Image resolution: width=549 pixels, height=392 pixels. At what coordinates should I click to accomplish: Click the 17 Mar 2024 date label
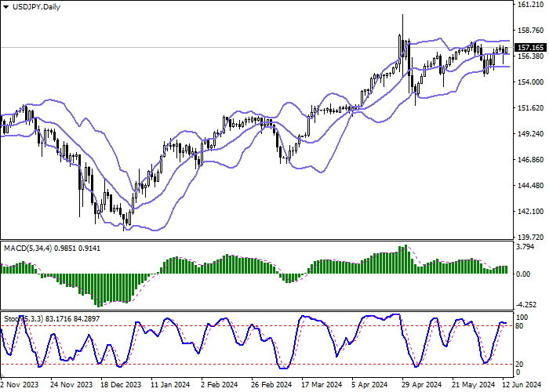tap(322, 385)
